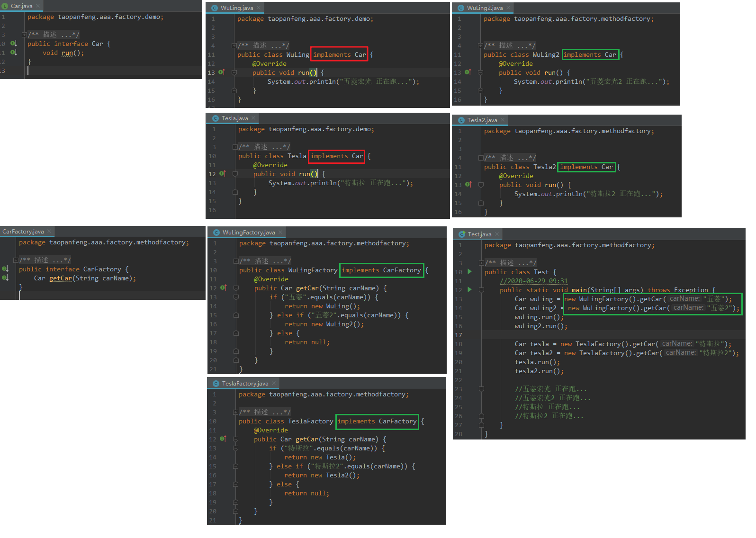
Task: Click '@Override' annotation in Tesla.java
Action: coord(270,165)
